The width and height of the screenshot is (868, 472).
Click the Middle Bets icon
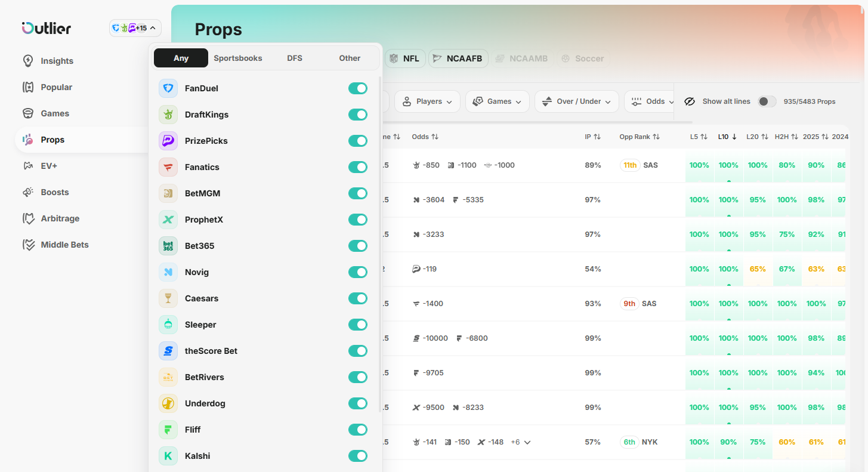28,245
